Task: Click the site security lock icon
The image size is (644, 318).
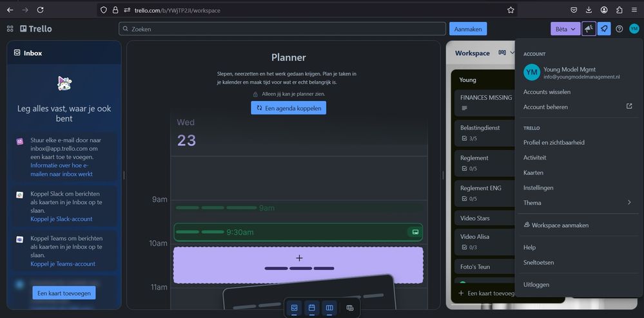Action: pos(115,10)
